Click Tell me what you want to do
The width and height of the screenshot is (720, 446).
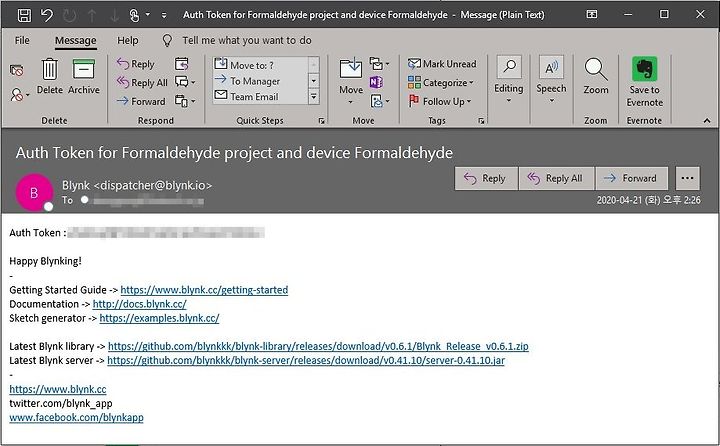pos(247,40)
